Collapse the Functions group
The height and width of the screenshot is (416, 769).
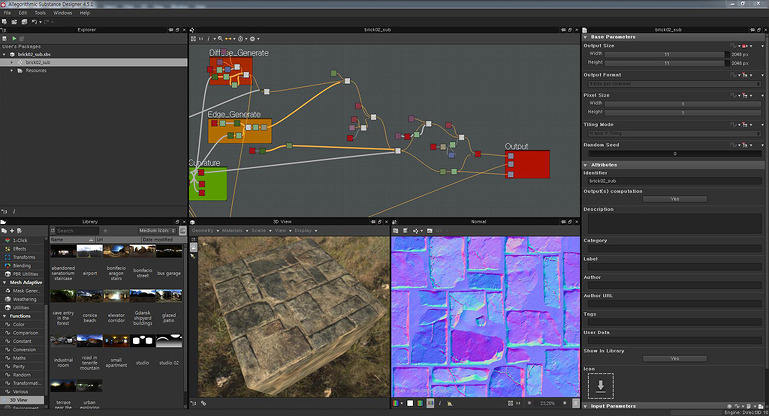[x=4, y=316]
